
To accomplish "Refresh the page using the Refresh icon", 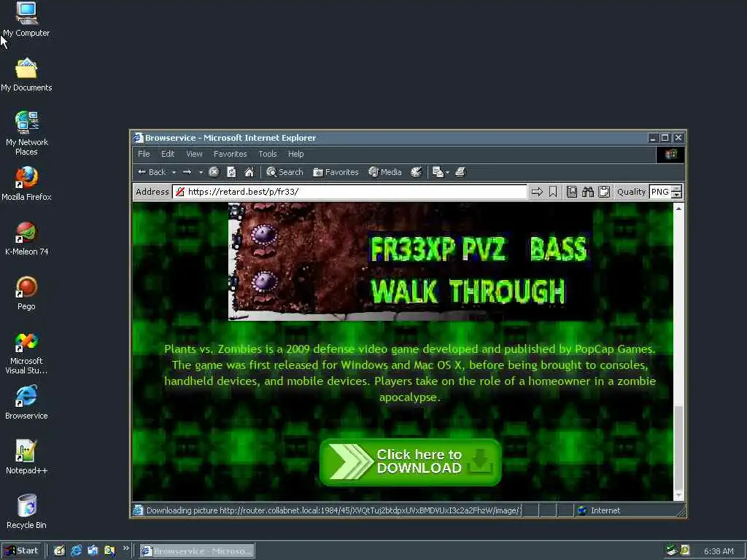I will pos(231,172).
